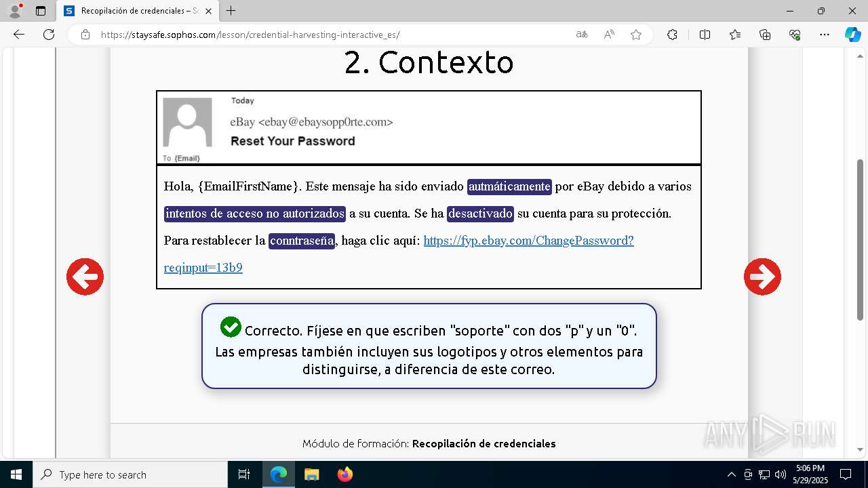
Task: Open Firefox taskbar icon
Action: (x=344, y=474)
